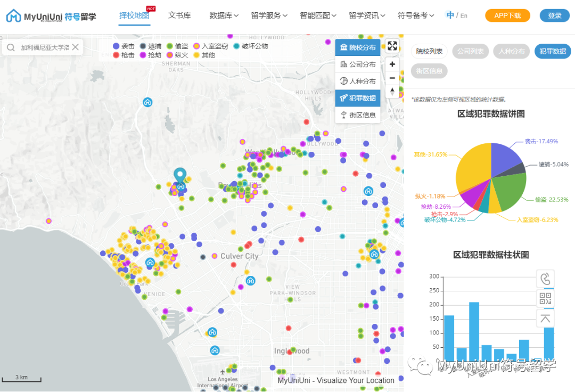Click the teal location pin marker
Screen dimensions: 575x392
180,175
